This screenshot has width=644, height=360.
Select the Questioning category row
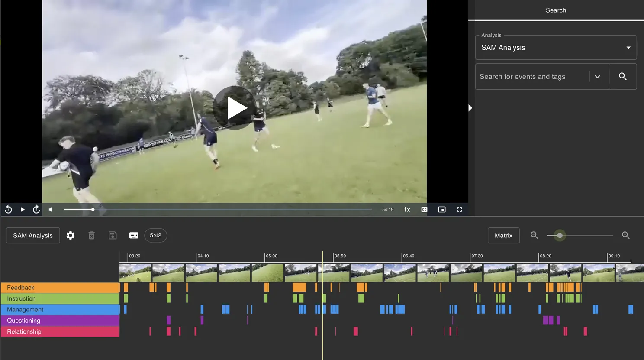click(x=60, y=321)
